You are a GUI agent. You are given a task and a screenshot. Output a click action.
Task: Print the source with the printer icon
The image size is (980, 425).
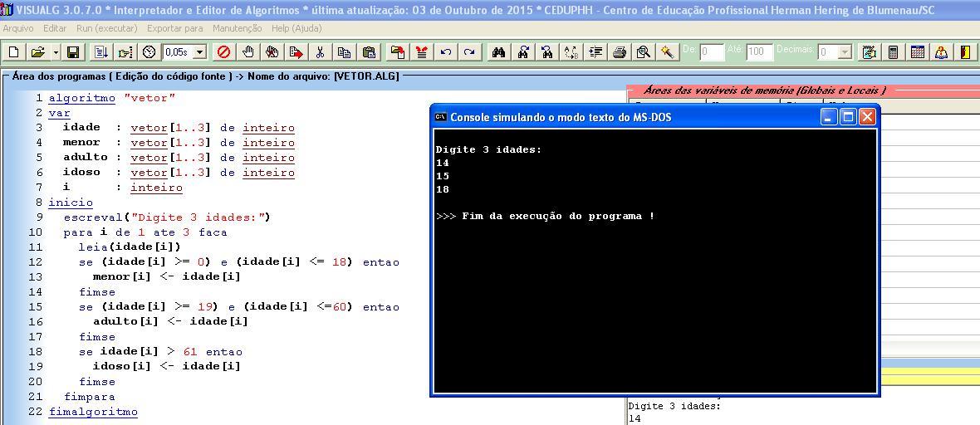pos(619,52)
